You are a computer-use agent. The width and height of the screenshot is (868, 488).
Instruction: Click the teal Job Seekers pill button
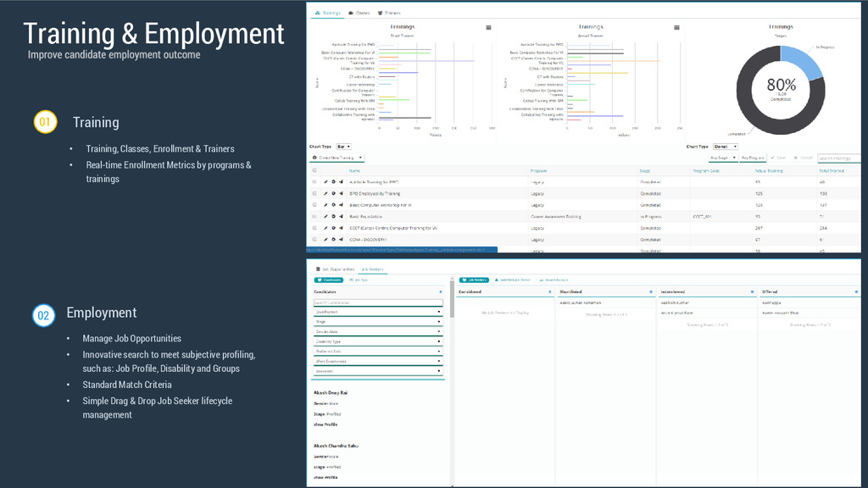[x=474, y=280]
